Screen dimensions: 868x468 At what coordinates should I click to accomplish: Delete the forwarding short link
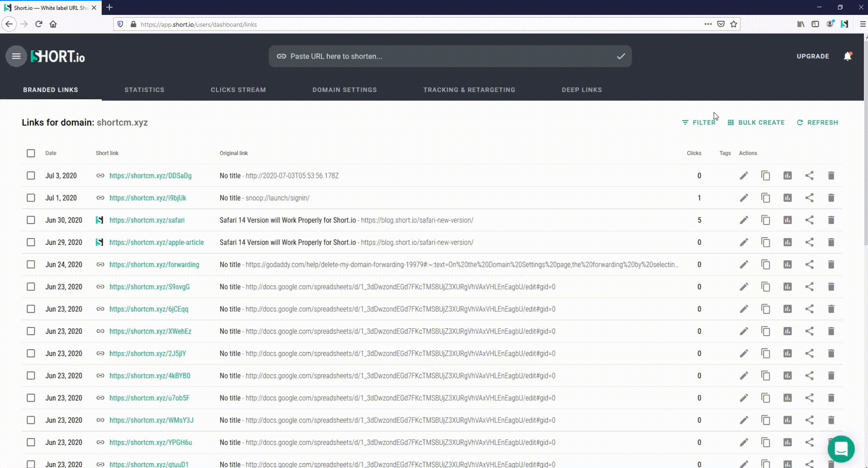(x=831, y=264)
